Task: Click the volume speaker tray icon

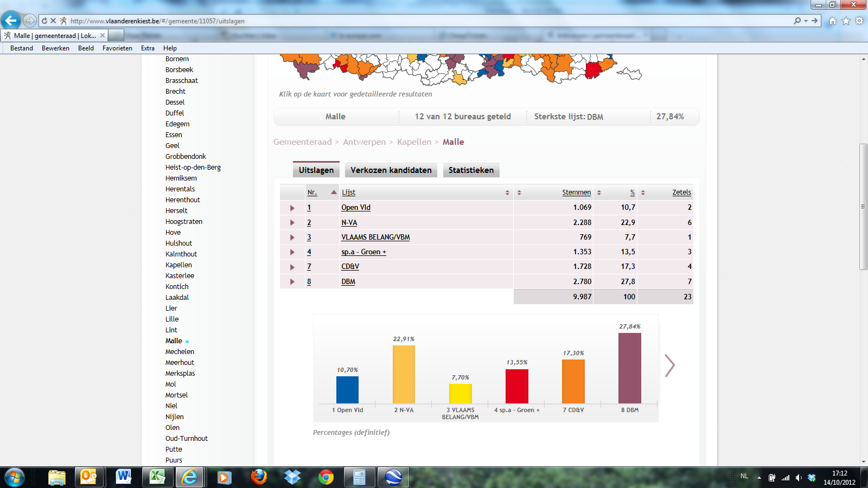Action: click(x=799, y=478)
